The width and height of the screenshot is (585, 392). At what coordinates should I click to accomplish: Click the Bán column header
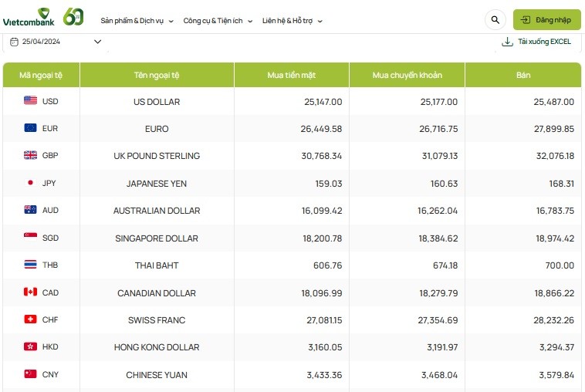522,76
